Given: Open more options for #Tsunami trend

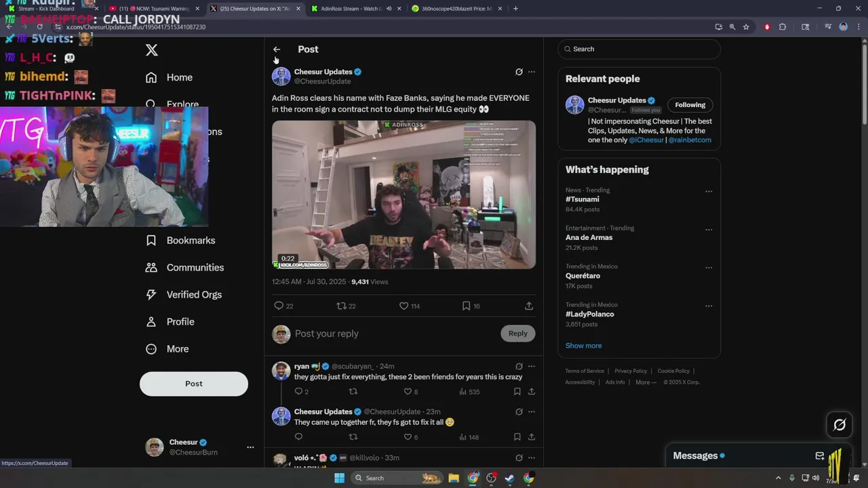Looking at the screenshot, I should click(x=709, y=192).
